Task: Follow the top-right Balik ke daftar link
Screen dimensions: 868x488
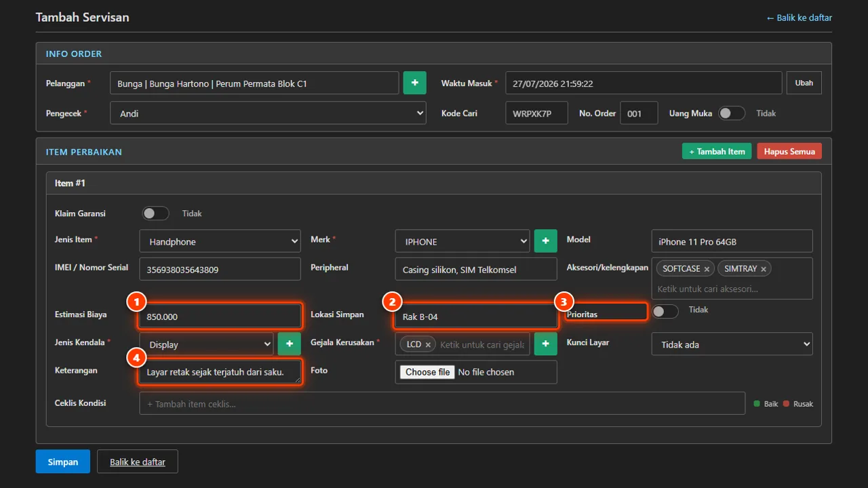Action: (799, 18)
